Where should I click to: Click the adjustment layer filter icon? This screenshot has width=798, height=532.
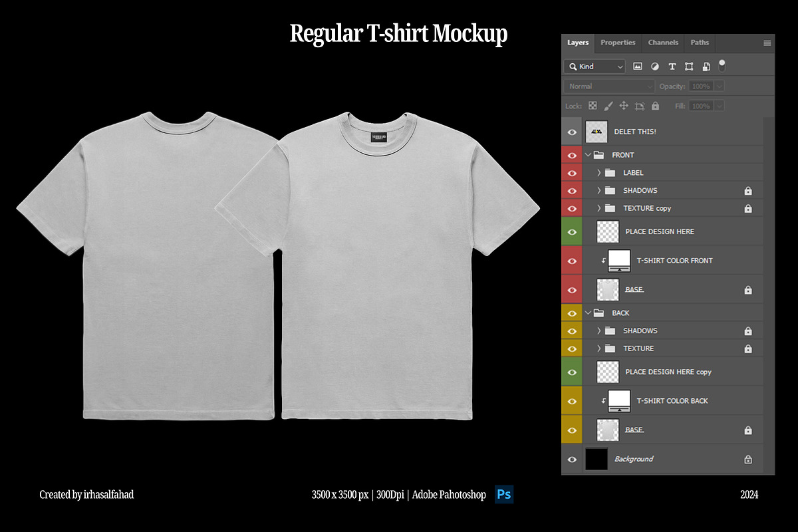[x=655, y=66]
